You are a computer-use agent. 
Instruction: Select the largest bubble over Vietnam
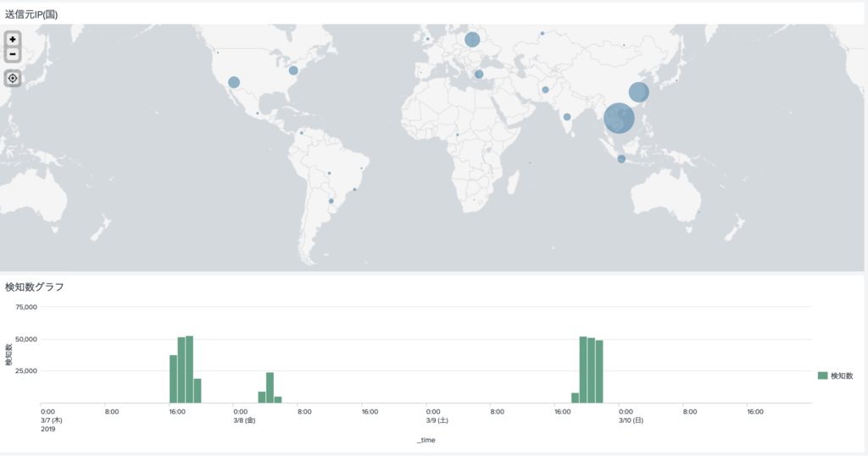pos(619,118)
